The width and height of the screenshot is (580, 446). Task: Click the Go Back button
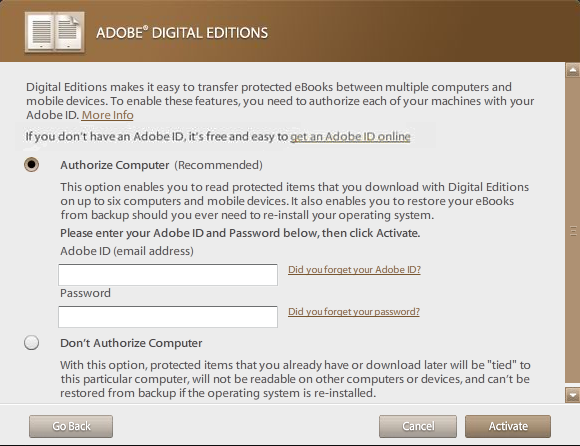tap(71, 426)
